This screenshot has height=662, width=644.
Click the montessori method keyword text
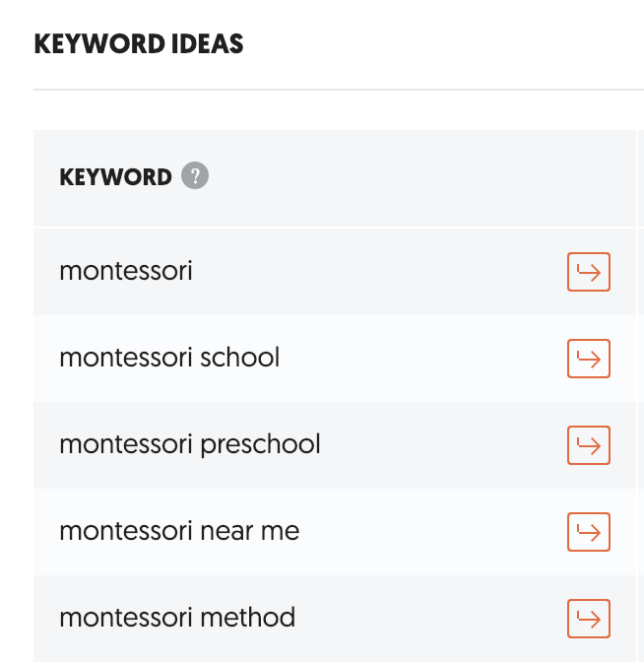(177, 618)
